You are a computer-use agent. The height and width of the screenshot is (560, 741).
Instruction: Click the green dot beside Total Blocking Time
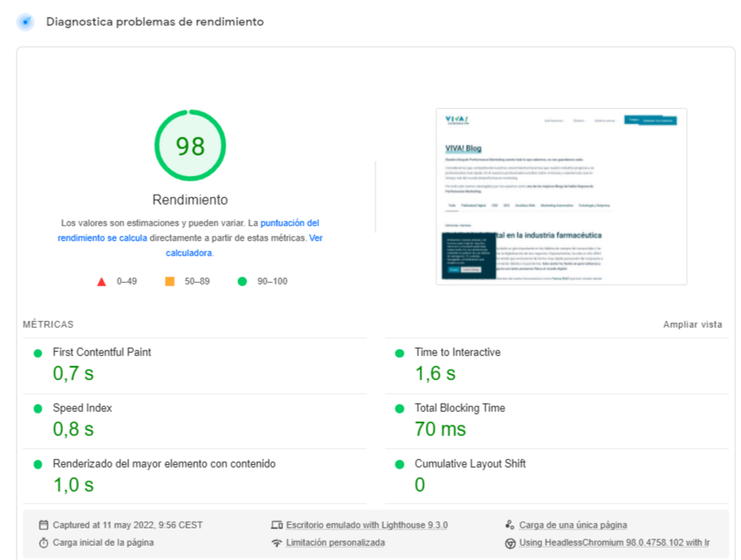coord(400,409)
